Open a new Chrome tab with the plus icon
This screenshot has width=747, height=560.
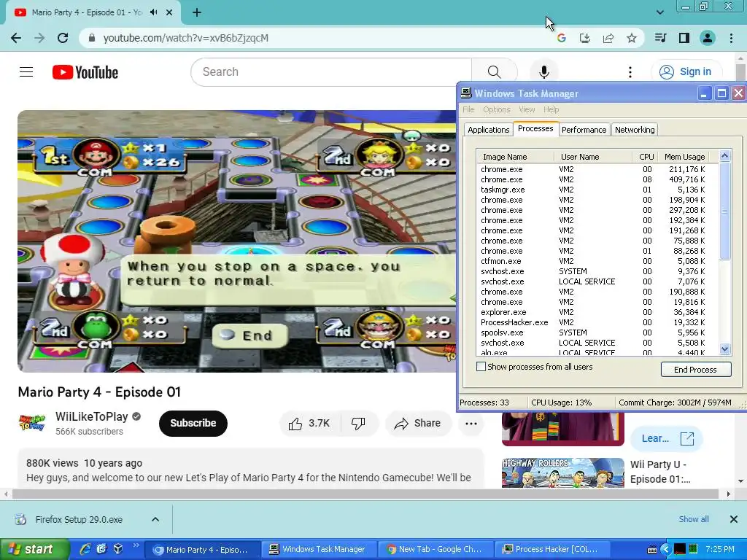click(197, 13)
